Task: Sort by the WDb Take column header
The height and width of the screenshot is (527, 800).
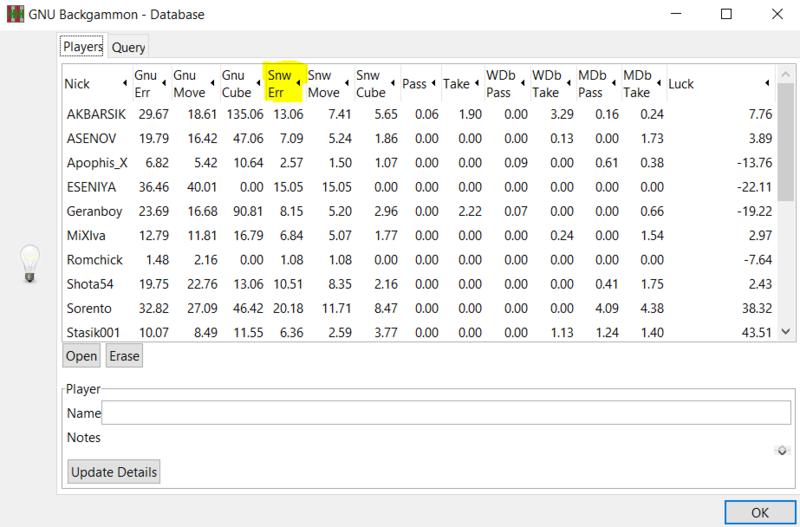Action: click(x=552, y=84)
